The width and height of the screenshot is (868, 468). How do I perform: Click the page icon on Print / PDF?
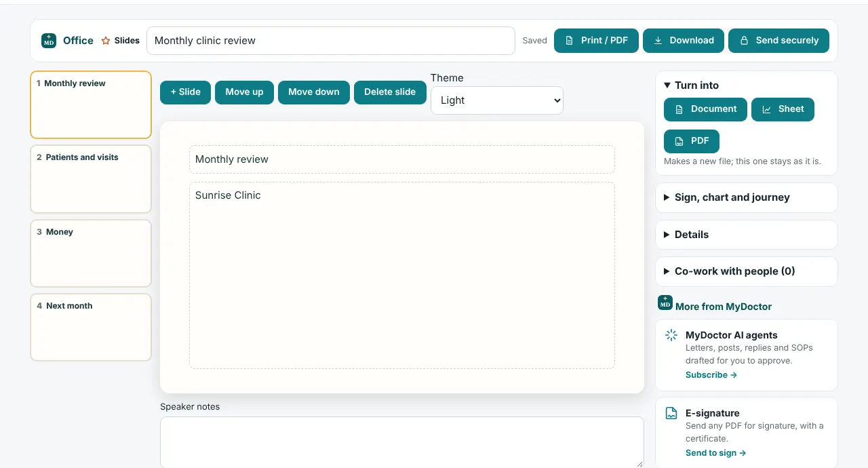(570, 41)
